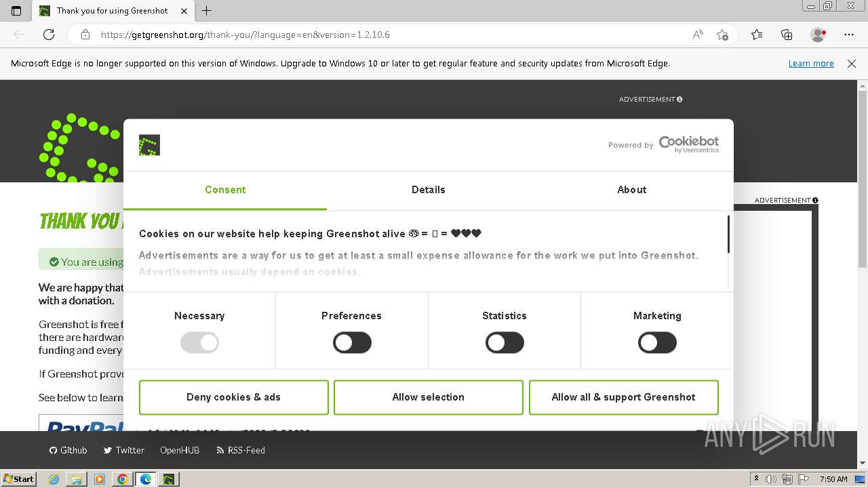Open Windows Media Player from taskbar
The image size is (868, 488).
[x=100, y=479]
